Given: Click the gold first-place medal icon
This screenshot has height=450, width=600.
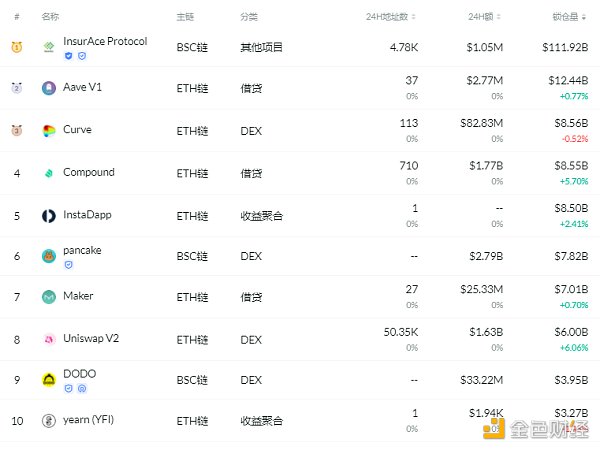Looking at the screenshot, I should pos(17,47).
